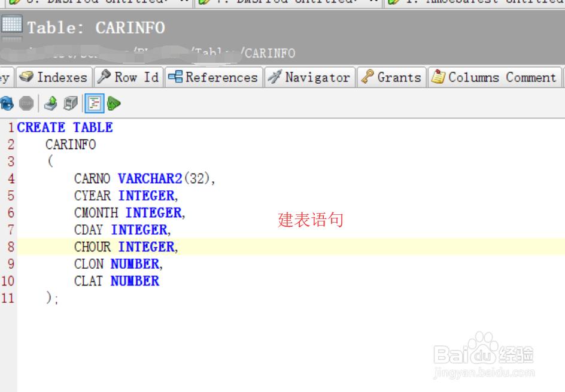Viewport: 565px width, 392px height.
Task: Click line number 11 in the gutter
Action: tap(8, 298)
